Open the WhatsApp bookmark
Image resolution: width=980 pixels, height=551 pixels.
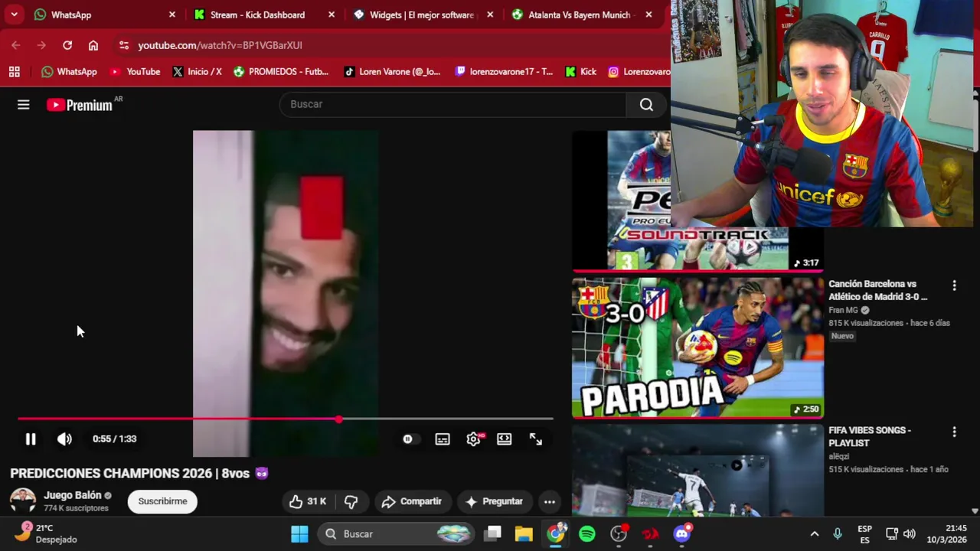(69, 71)
